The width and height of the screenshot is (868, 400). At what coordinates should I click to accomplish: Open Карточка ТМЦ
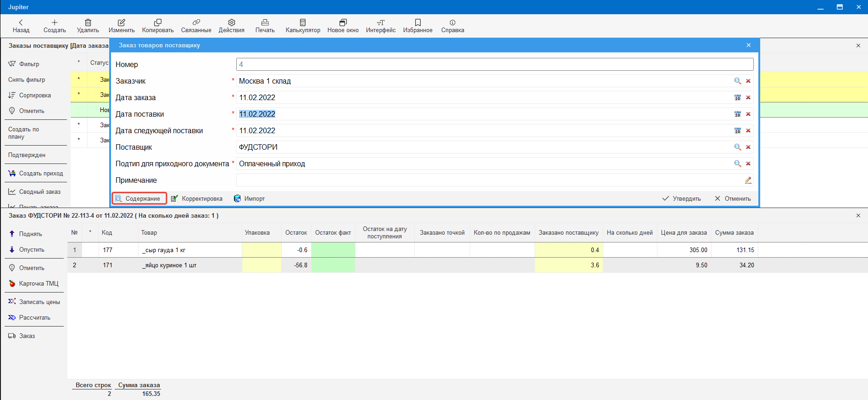[x=33, y=283]
